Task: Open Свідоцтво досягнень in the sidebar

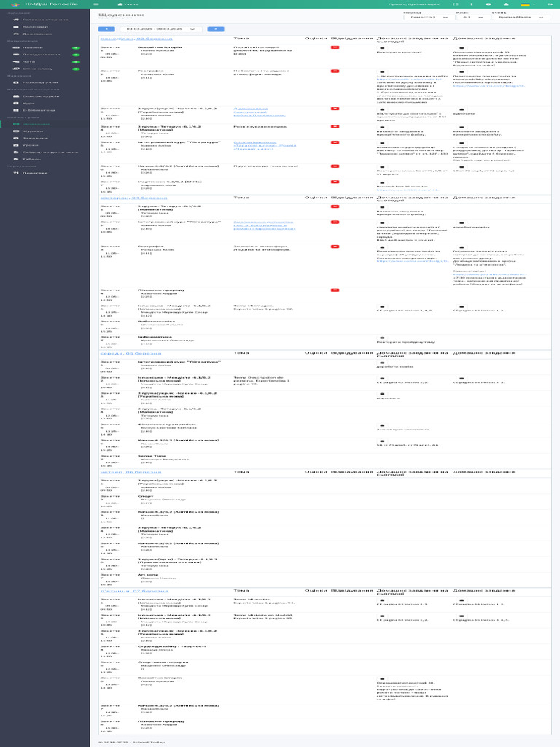Action: pyautogui.click(x=44, y=152)
